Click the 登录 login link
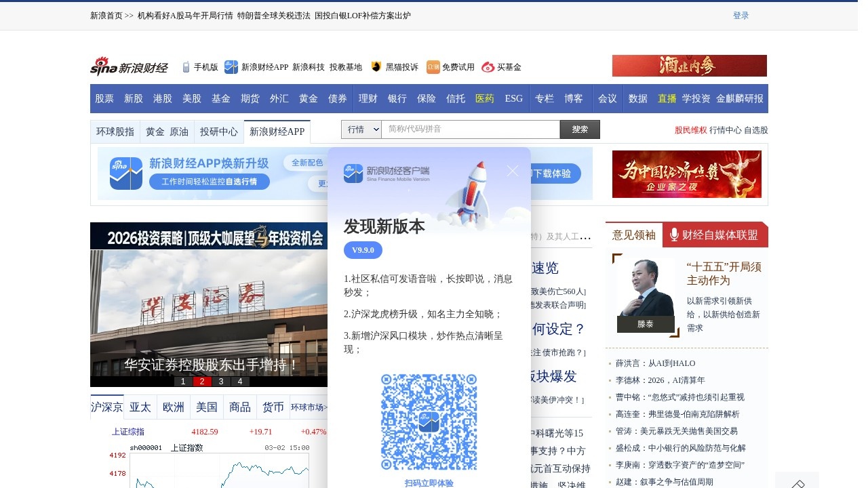The width and height of the screenshot is (868, 488). point(742,15)
